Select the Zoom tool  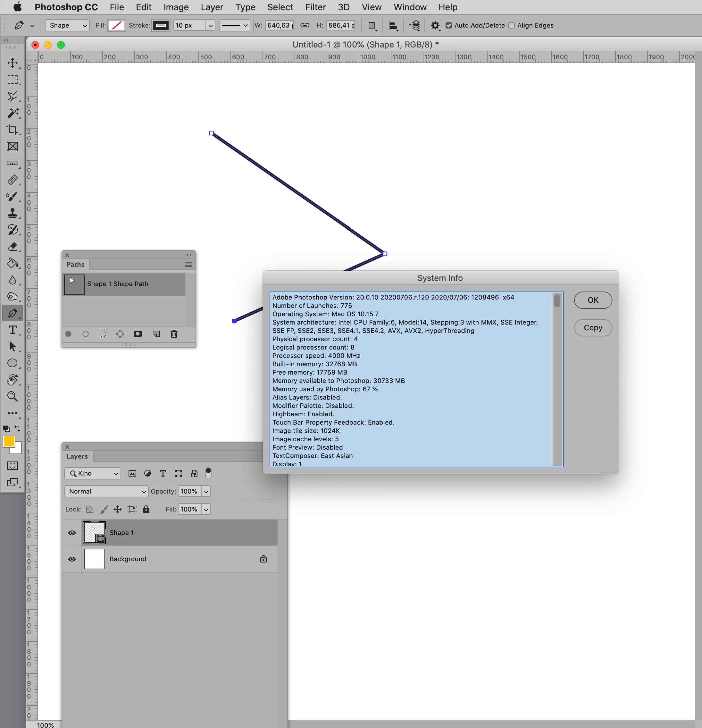[13, 397]
